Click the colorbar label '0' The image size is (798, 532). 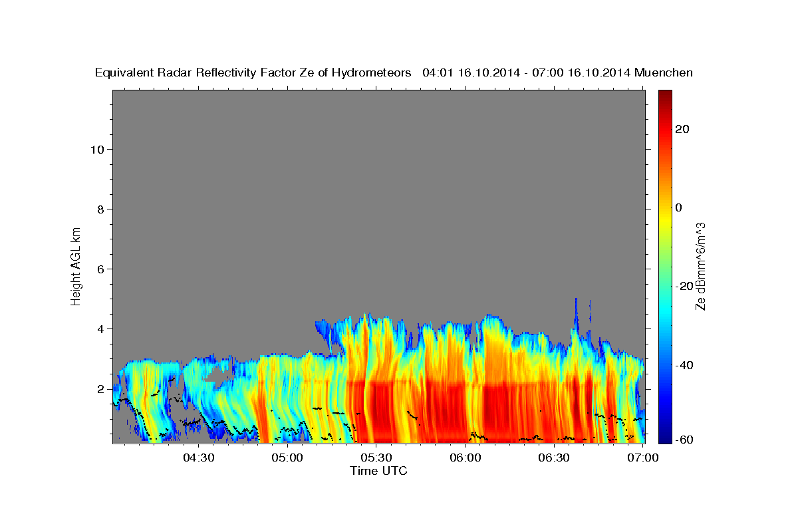click(678, 207)
